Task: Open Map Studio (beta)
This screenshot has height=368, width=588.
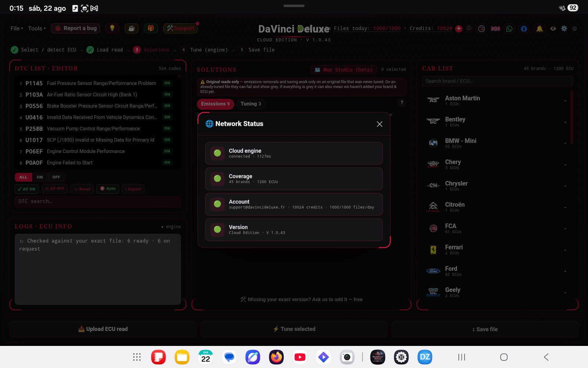Action: 344,70
